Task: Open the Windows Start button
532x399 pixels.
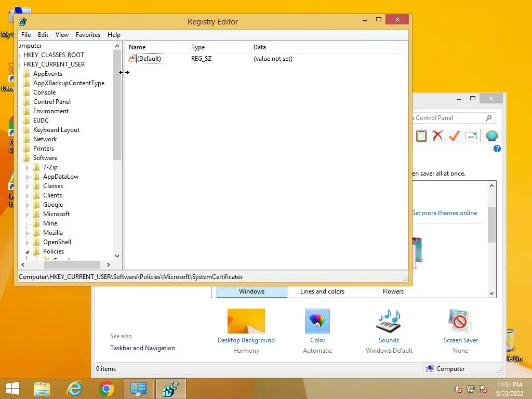Action: click(12, 389)
